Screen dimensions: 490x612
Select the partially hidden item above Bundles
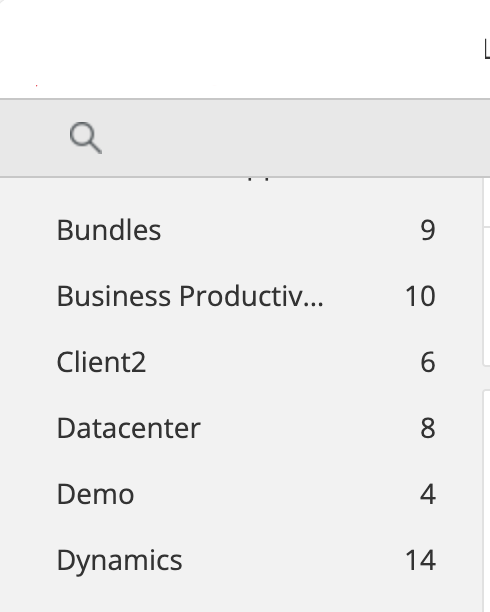coord(258,179)
